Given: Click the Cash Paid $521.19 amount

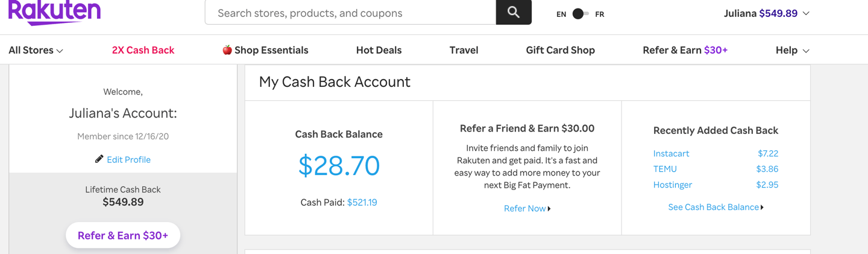Looking at the screenshot, I should click(362, 203).
